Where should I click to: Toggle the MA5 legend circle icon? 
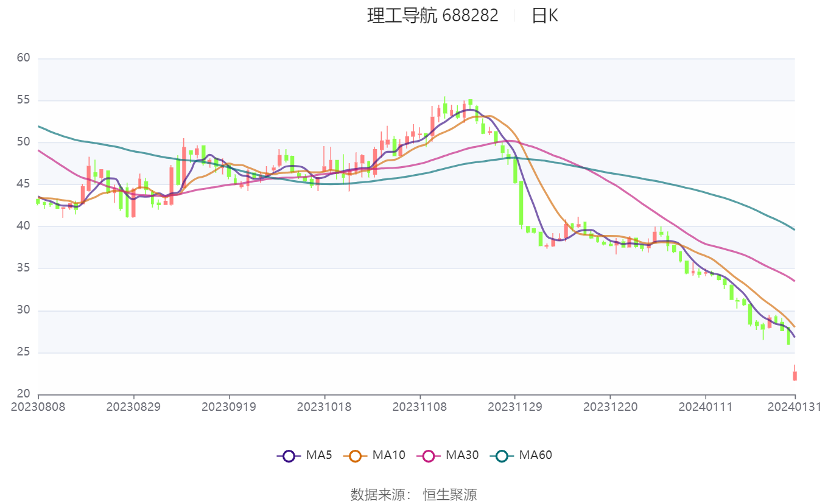pos(289,455)
